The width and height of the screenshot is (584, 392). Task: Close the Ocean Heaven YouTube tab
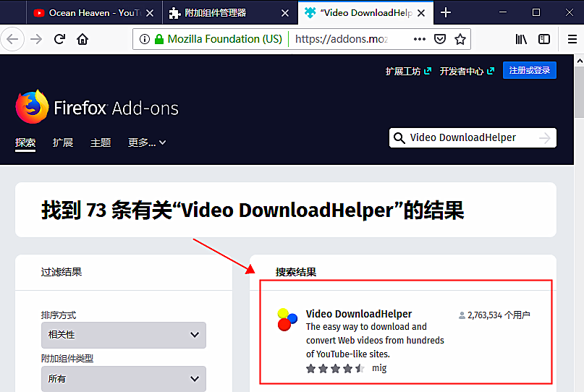150,13
